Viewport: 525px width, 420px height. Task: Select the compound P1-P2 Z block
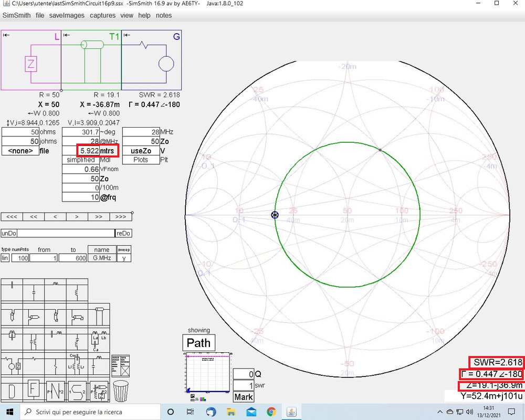[x=99, y=391]
